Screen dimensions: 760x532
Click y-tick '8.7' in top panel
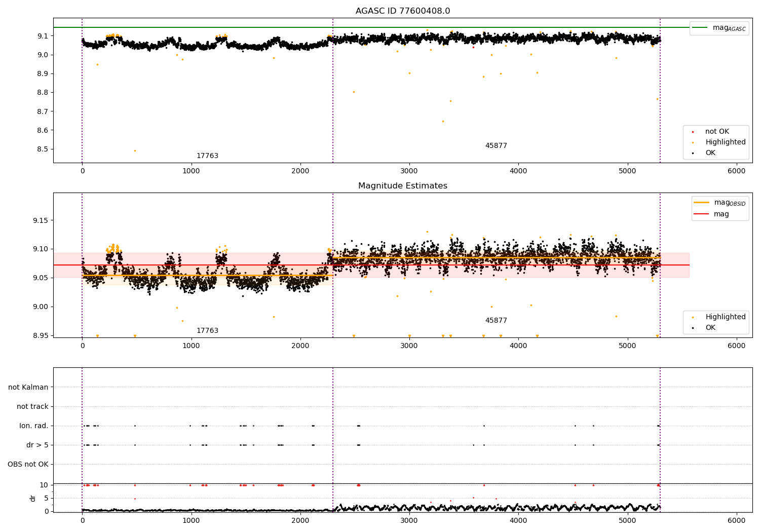point(42,111)
